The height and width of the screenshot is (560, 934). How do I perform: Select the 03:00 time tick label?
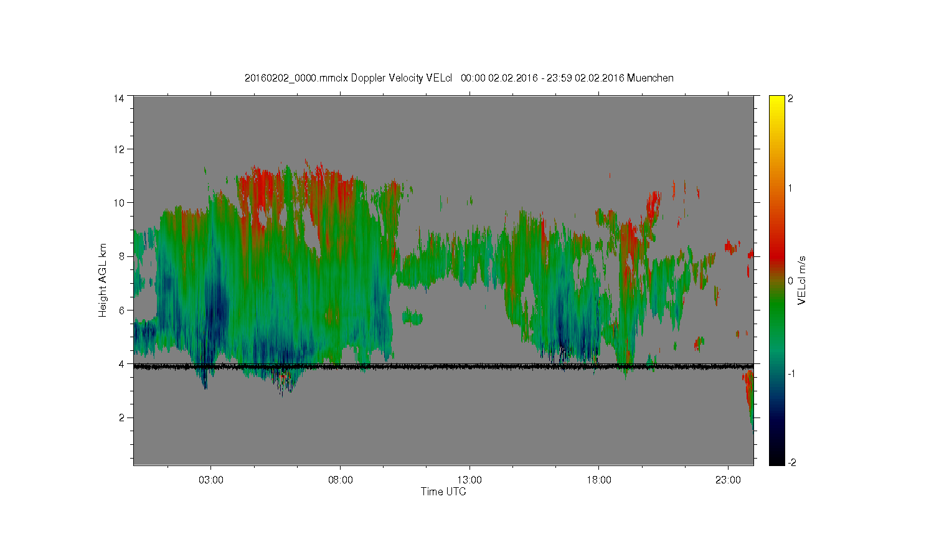click(x=211, y=480)
